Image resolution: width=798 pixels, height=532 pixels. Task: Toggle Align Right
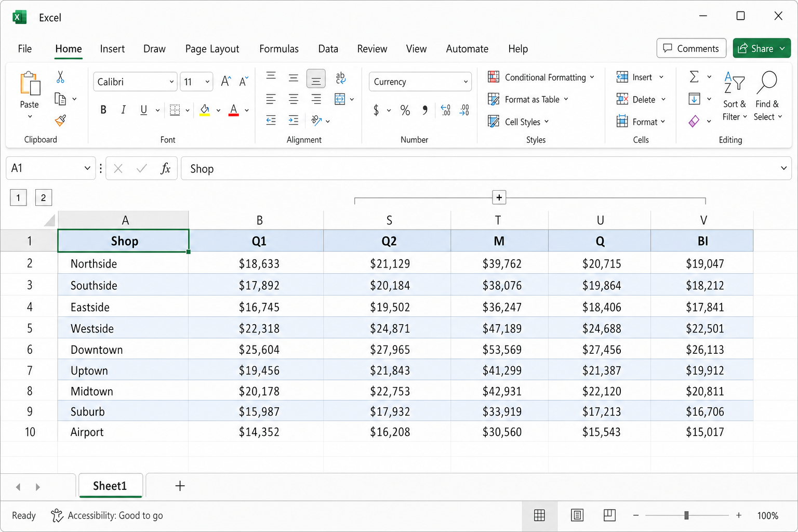click(x=316, y=99)
